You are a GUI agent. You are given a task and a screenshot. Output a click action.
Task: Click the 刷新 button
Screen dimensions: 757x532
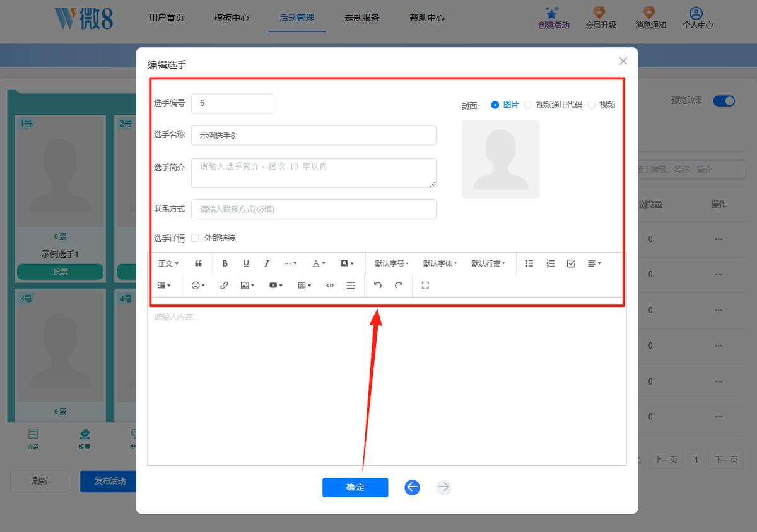click(x=40, y=481)
